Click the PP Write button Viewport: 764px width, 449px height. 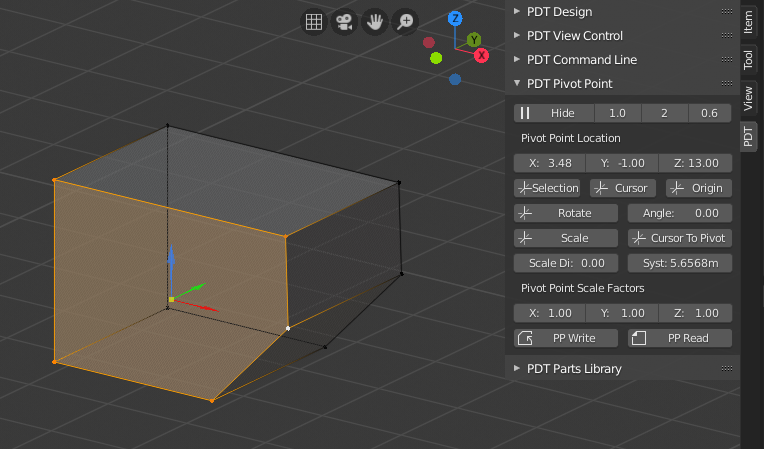pyautogui.click(x=566, y=338)
